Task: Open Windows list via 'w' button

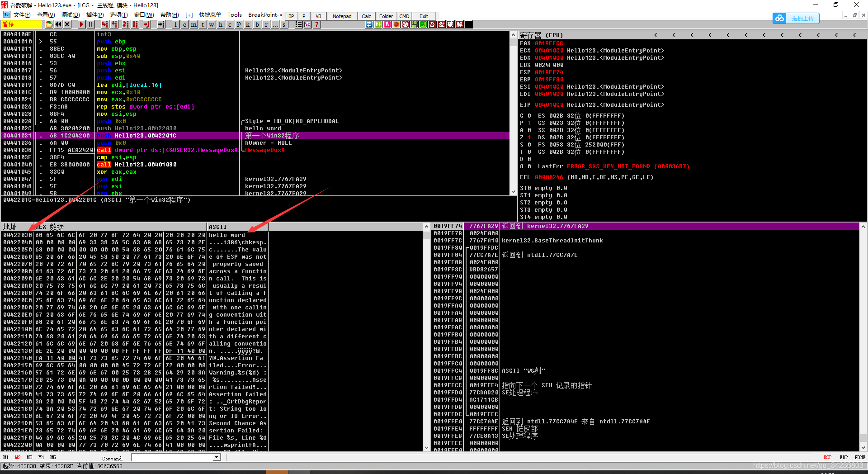Action: pos(212,24)
